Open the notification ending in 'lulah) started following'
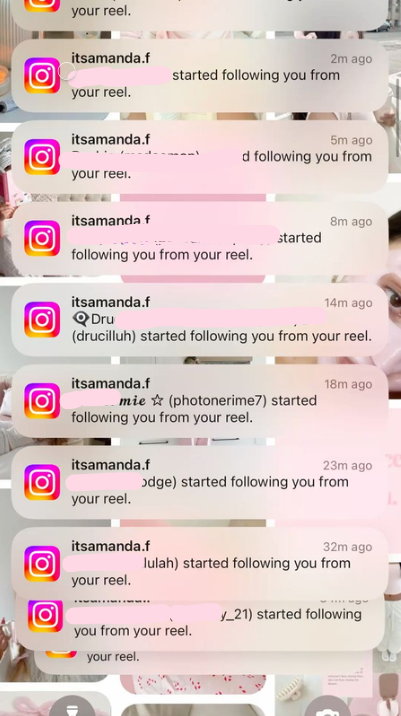This screenshot has height=716, width=401. tap(200, 563)
